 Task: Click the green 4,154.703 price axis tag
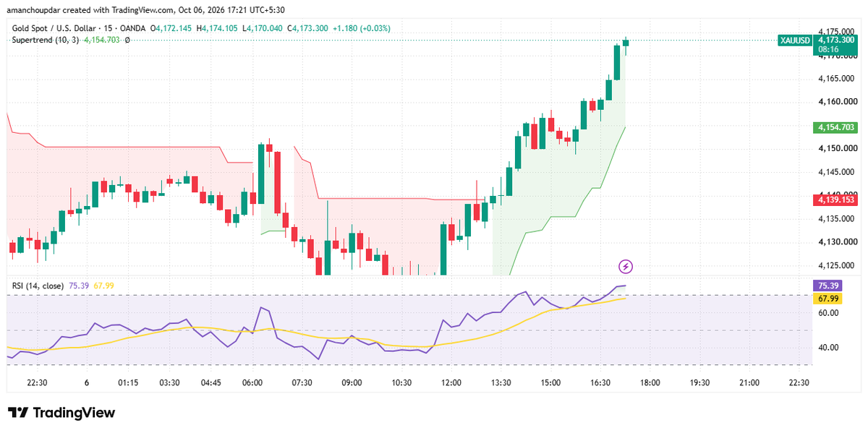click(x=836, y=127)
